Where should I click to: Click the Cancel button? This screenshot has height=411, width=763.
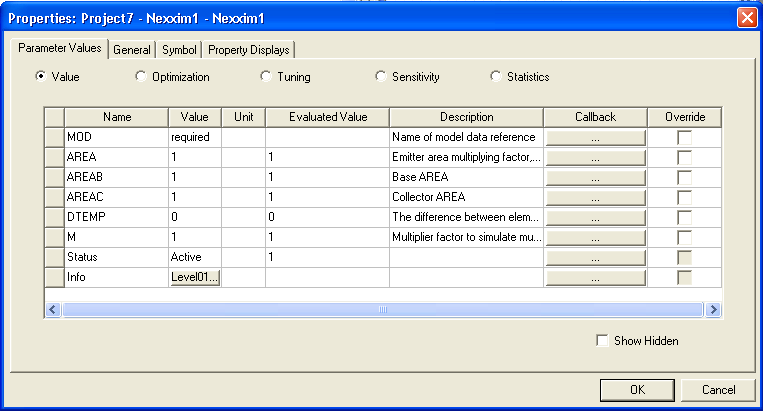[x=718, y=389]
